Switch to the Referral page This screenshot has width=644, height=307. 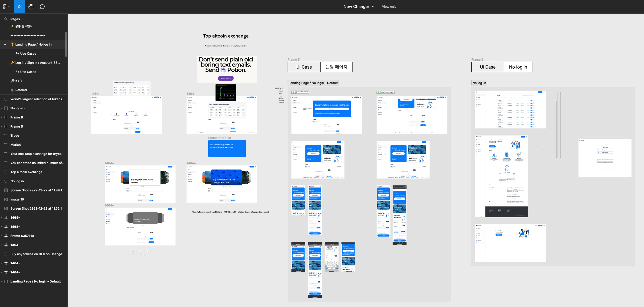pyautogui.click(x=21, y=90)
